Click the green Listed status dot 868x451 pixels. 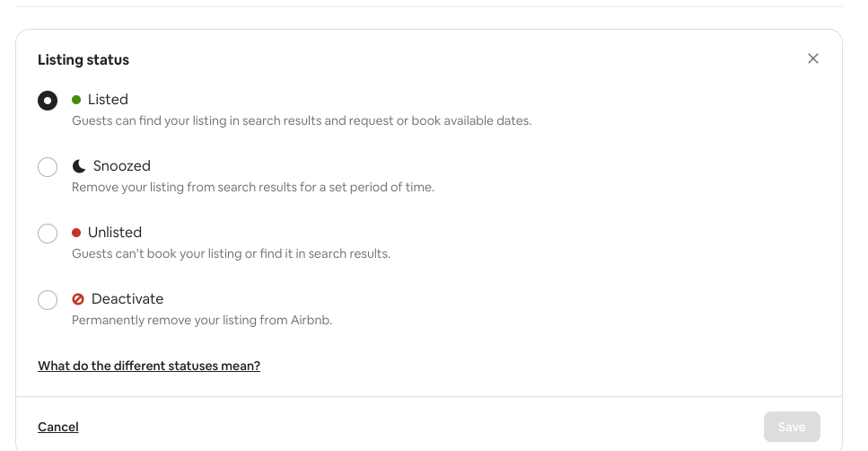[x=76, y=100]
